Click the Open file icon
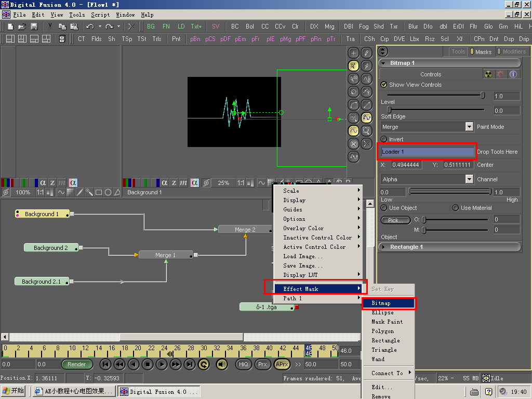The height and width of the screenshot is (399, 532). (x=22, y=26)
